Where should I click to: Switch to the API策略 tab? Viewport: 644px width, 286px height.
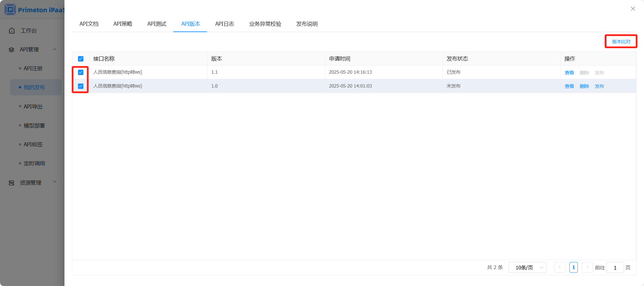click(x=123, y=24)
